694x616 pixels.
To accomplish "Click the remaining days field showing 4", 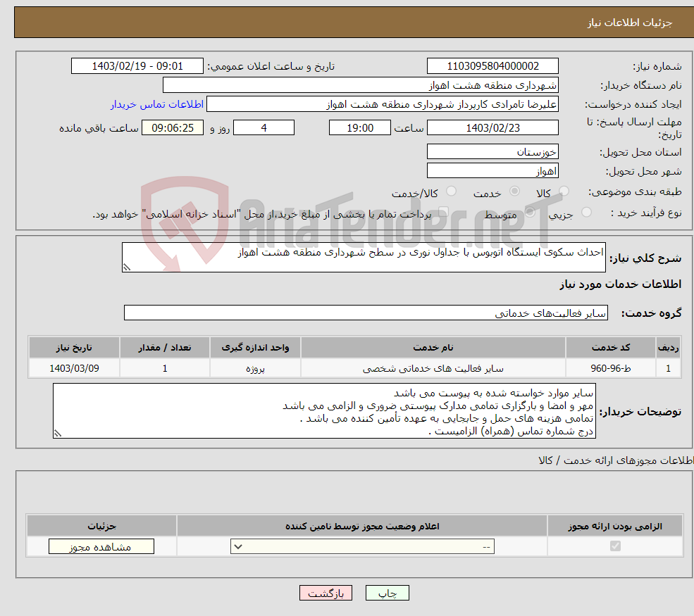I will (x=264, y=128).
